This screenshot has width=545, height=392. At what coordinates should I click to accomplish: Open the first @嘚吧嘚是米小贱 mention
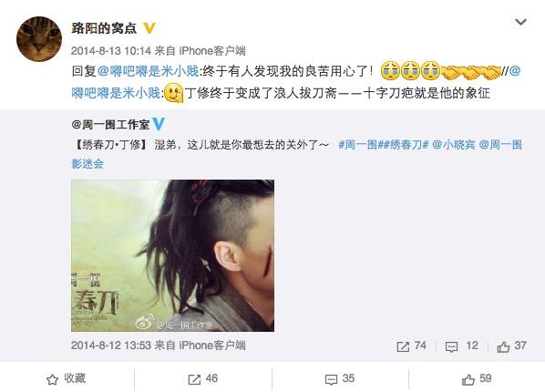click(x=148, y=71)
